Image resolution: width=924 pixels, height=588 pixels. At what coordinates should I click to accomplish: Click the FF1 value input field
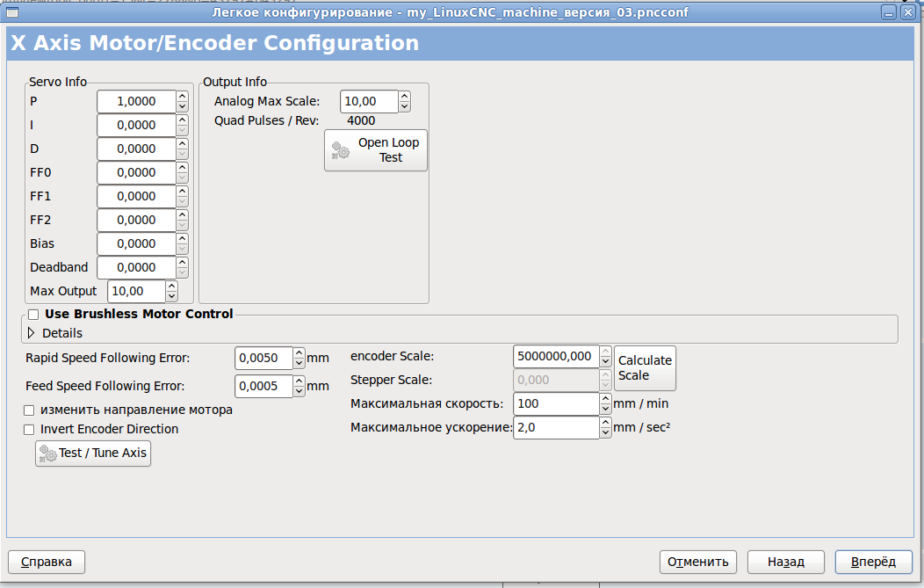pyautogui.click(x=136, y=196)
